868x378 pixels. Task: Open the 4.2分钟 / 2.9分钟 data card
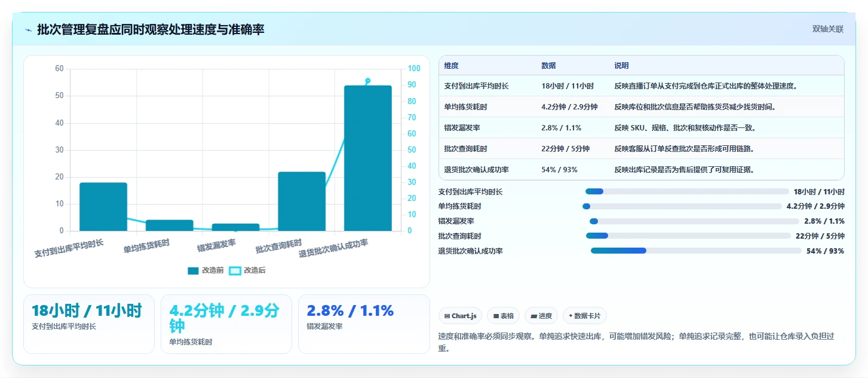226,324
